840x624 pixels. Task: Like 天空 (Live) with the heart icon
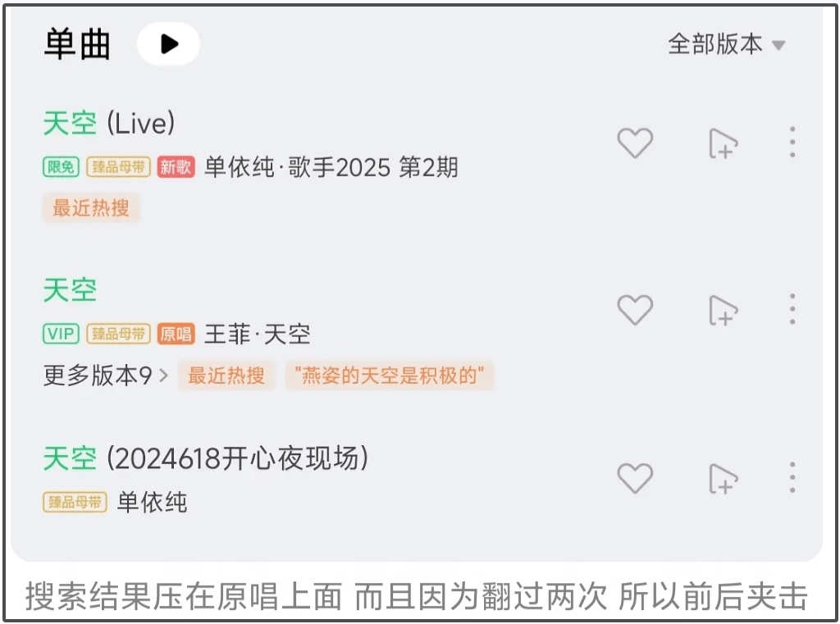tap(635, 143)
